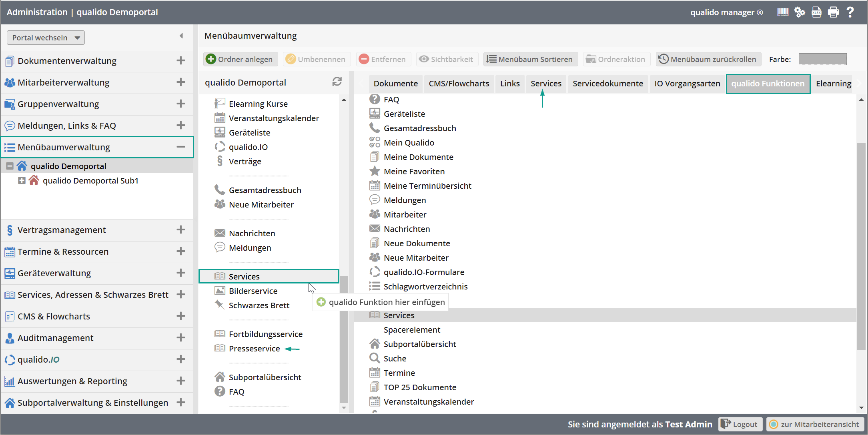Click the Schlagwortverzeichnis list icon

coord(375,286)
